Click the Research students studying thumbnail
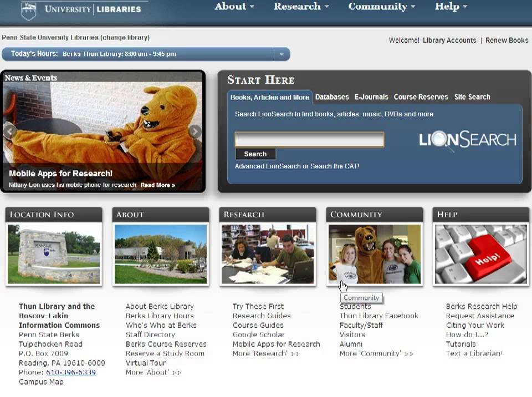 tap(267, 254)
